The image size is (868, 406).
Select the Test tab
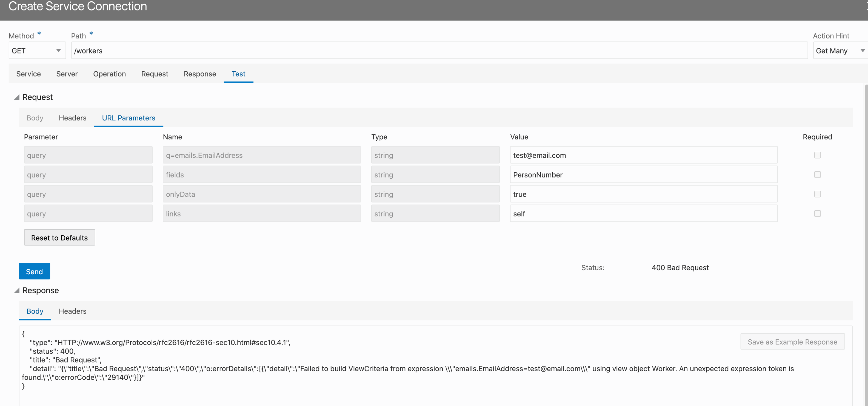(239, 74)
